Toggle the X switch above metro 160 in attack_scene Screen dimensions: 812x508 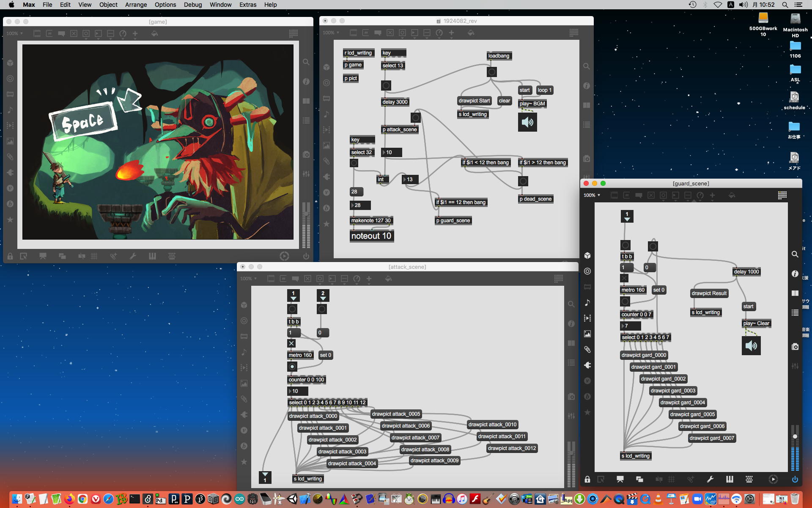click(291, 343)
